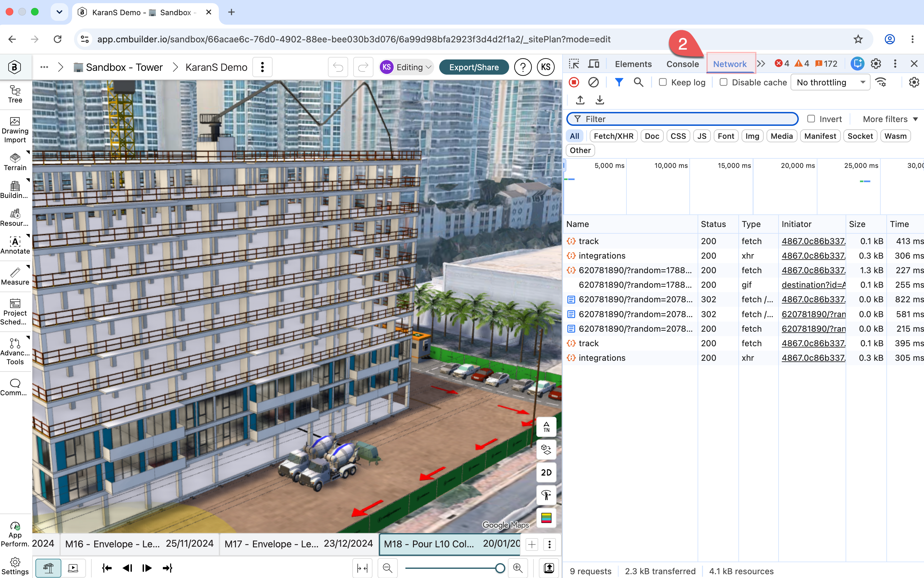924x578 pixels.
Task: Select the M17 Envelope timeline milestone
Action: tap(299, 544)
